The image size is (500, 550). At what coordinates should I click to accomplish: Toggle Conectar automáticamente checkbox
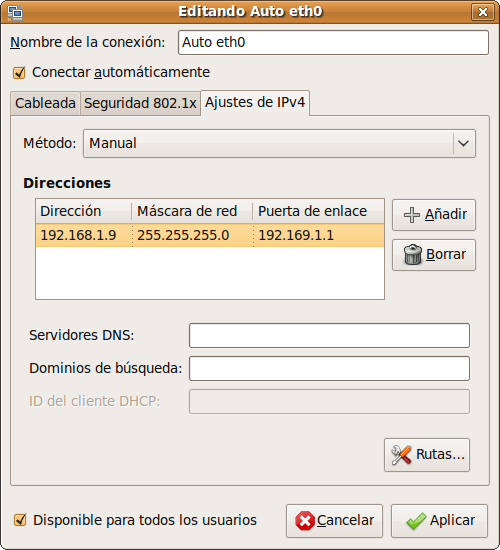pos(19,73)
